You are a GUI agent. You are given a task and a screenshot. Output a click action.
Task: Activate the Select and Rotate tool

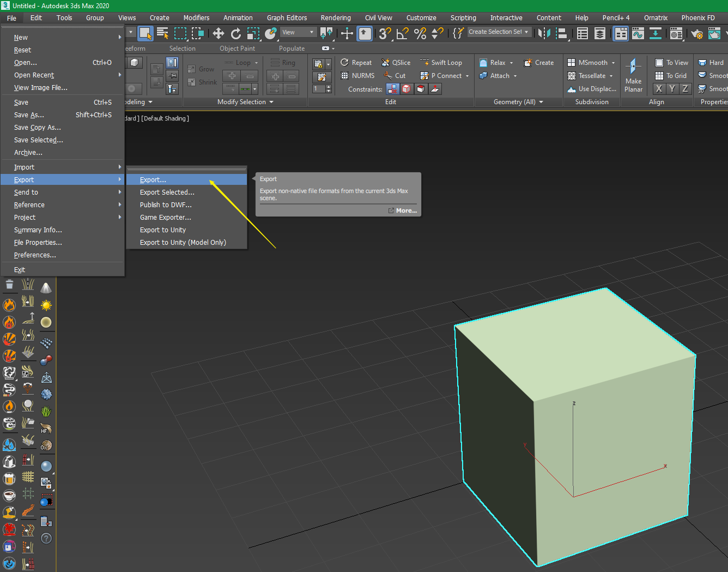[236, 34]
